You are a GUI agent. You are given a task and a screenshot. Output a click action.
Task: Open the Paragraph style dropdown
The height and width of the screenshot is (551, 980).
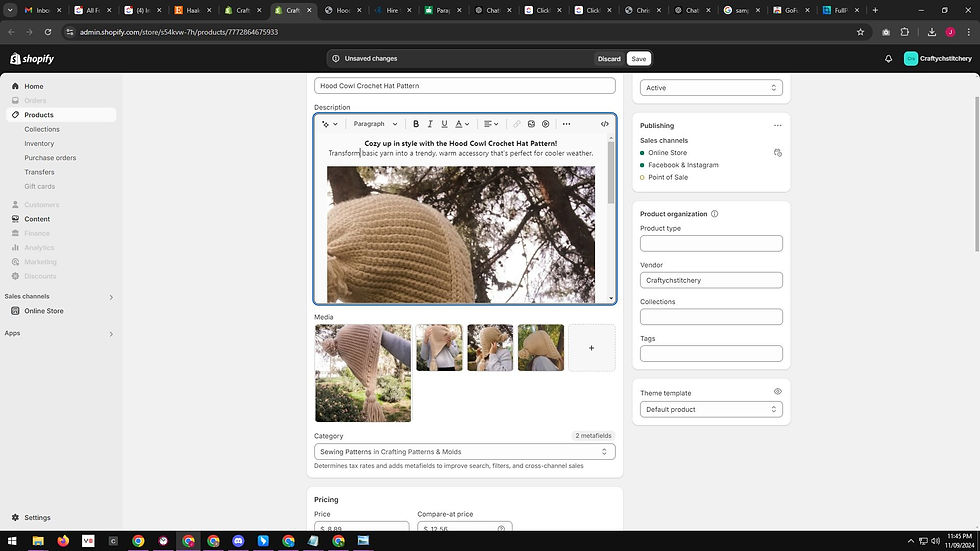[x=375, y=124]
